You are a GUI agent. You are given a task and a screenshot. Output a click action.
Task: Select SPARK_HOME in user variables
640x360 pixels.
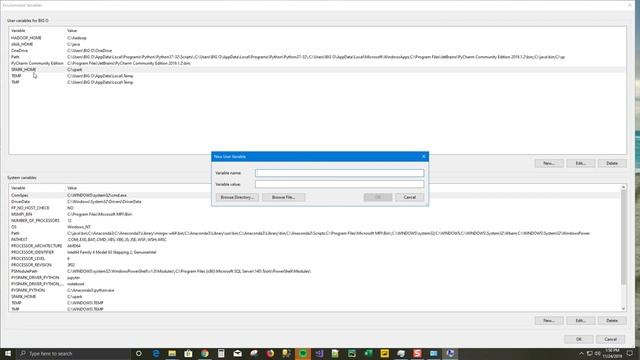[318, 70]
